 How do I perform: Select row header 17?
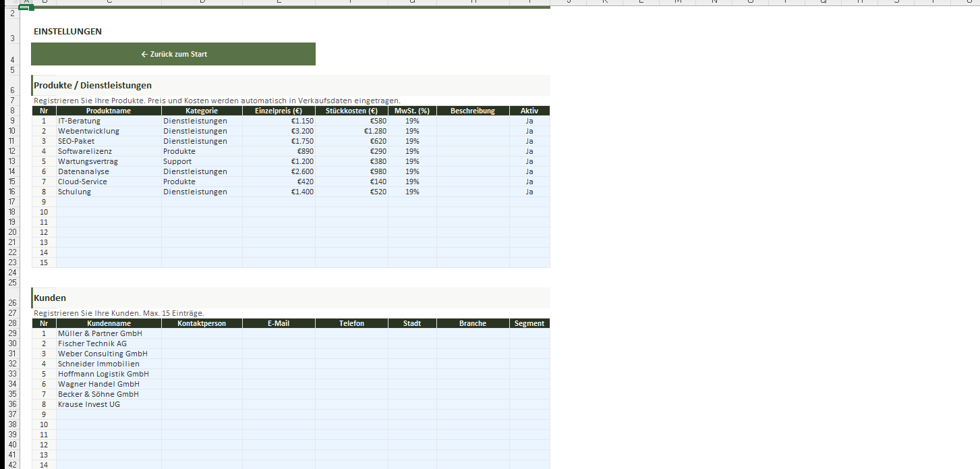(12, 202)
